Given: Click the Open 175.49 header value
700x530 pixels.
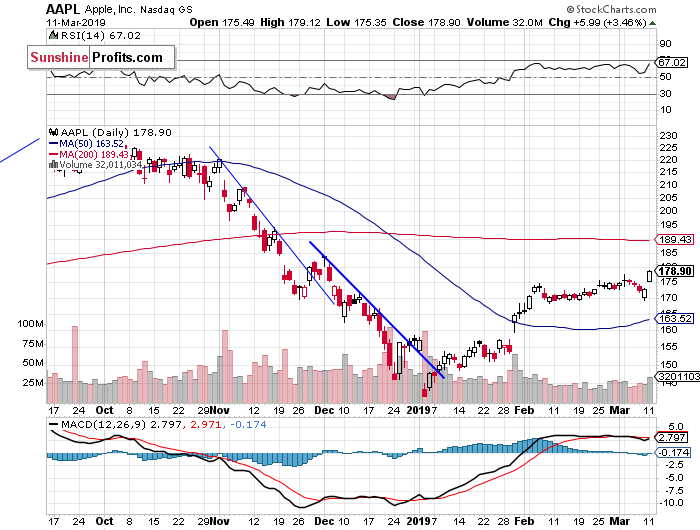Looking at the screenshot, I should click(221, 22).
